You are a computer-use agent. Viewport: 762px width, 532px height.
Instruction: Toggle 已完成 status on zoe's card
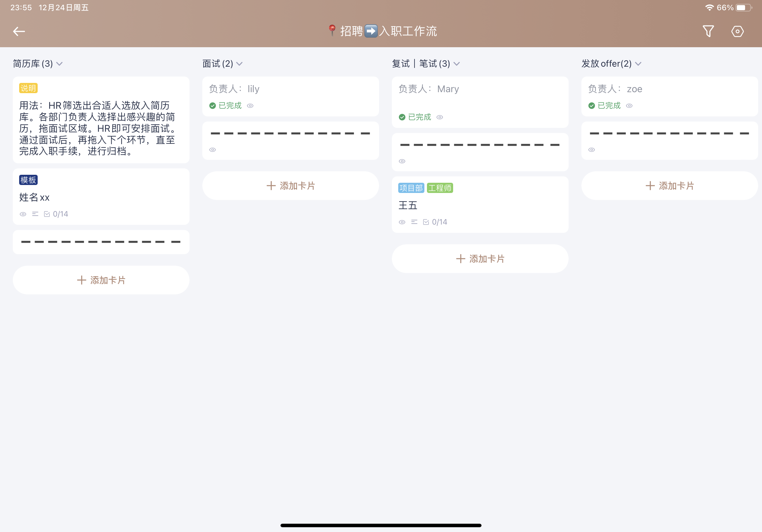604,106
